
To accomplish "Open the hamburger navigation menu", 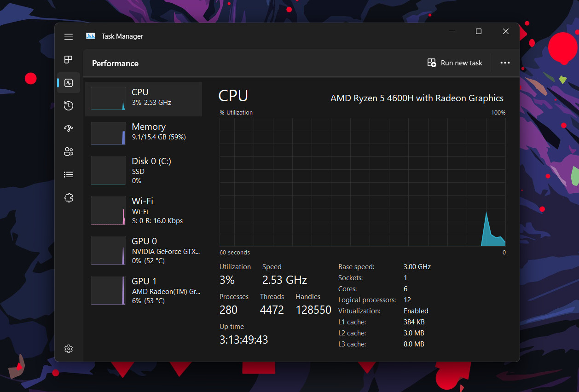I will click(x=69, y=37).
